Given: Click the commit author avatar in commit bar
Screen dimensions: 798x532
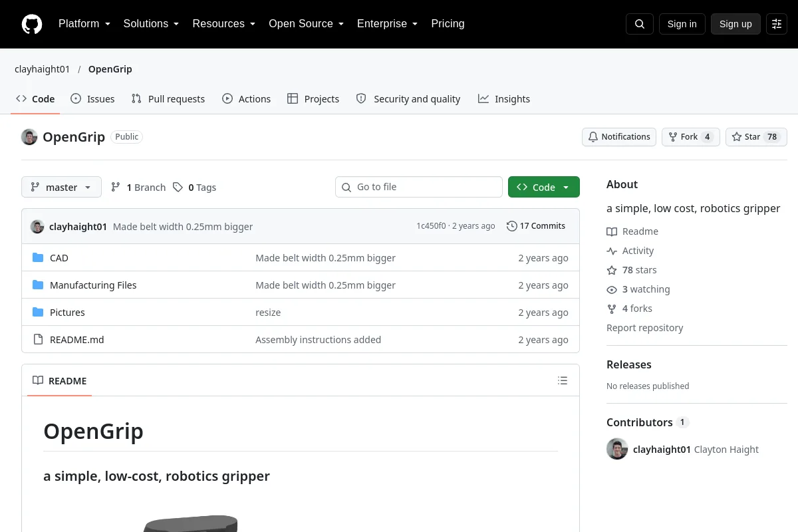Looking at the screenshot, I should click(37, 227).
